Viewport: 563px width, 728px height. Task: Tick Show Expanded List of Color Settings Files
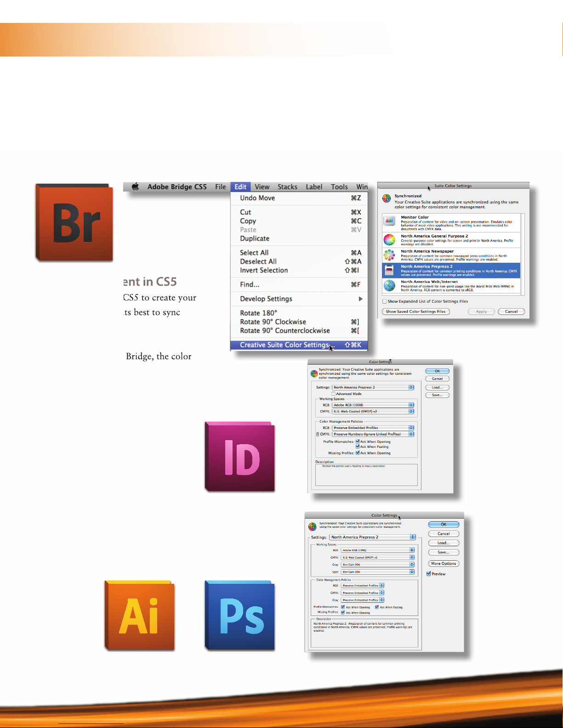(x=385, y=301)
